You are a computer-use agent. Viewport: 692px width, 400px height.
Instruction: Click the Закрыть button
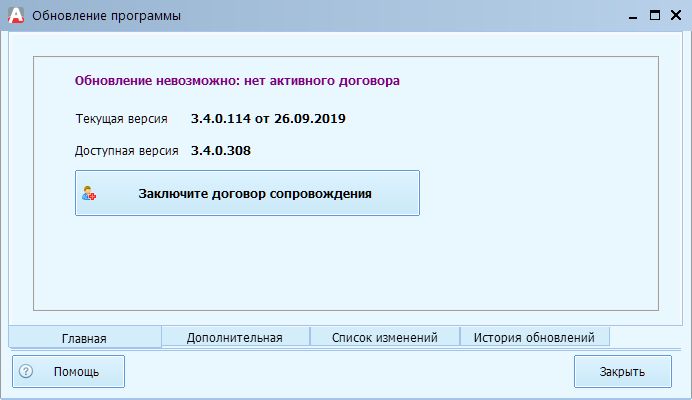pos(623,372)
